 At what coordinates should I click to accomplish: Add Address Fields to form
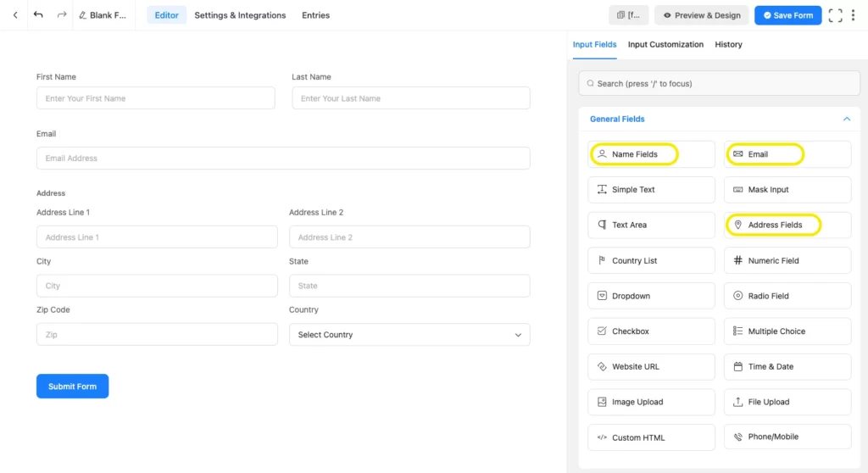787,225
